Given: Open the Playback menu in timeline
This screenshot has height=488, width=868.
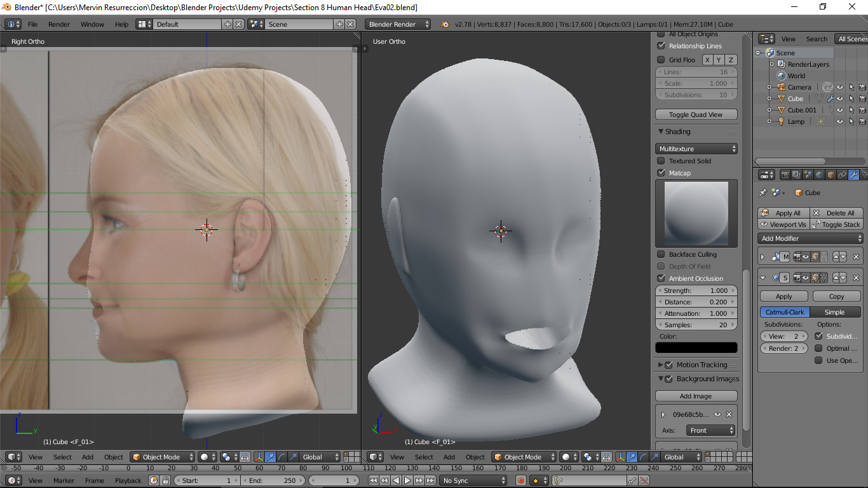Looking at the screenshot, I should click(x=128, y=481).
